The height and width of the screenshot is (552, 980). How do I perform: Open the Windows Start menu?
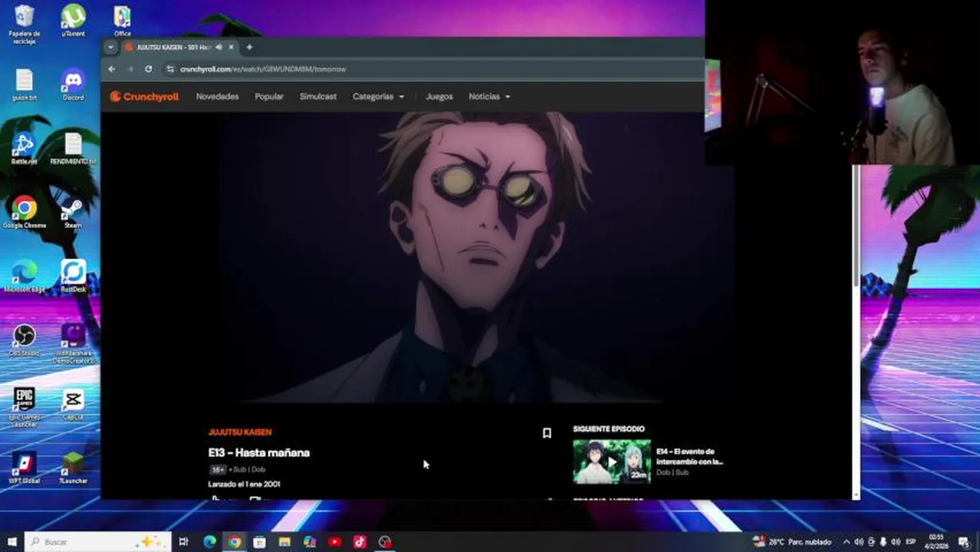pyautogui.click(x=12, y=542)
